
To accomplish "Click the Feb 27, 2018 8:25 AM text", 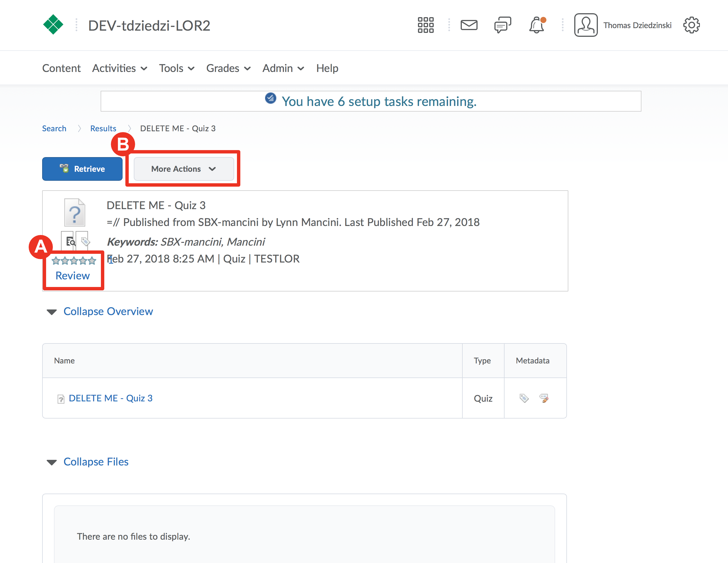I will [160, 259].
